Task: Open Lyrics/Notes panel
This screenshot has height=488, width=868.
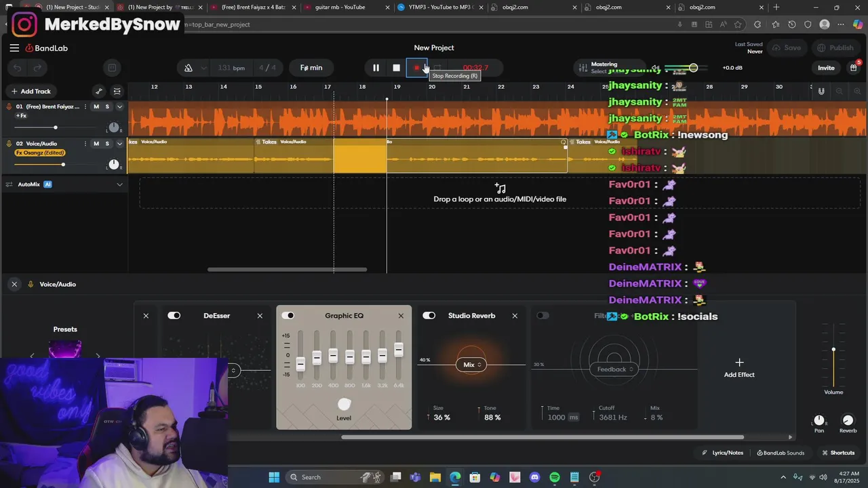Action: click(723, 453)
